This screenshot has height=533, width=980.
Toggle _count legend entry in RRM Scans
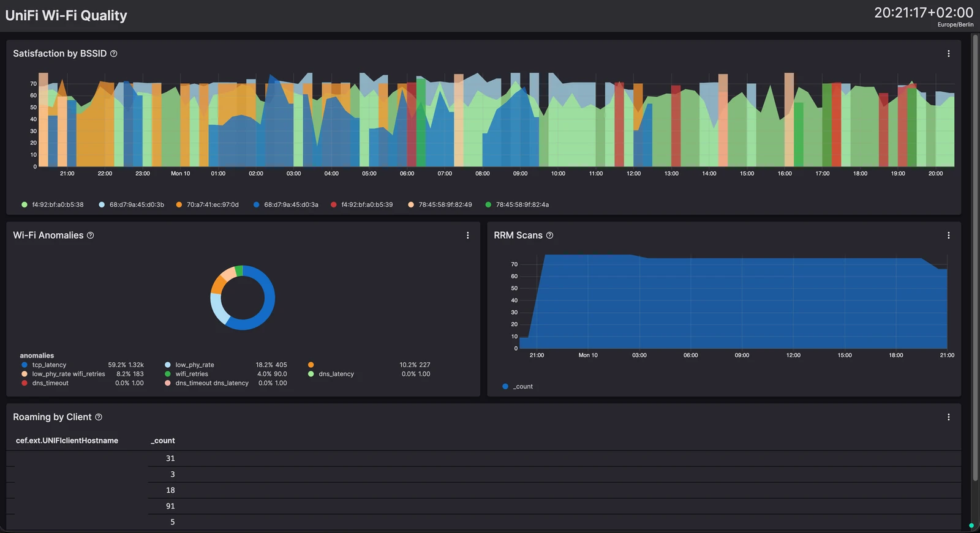[518, 387]
